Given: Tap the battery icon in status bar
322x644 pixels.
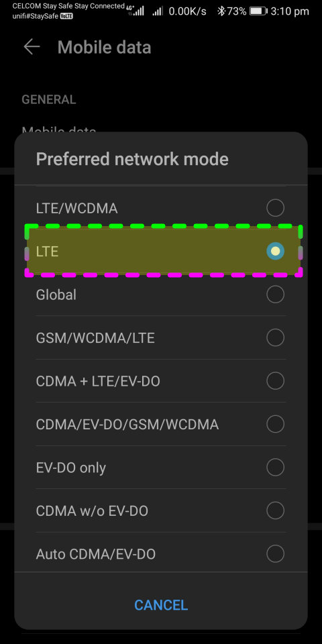Looking at the screenshot, I should (258, 11).
